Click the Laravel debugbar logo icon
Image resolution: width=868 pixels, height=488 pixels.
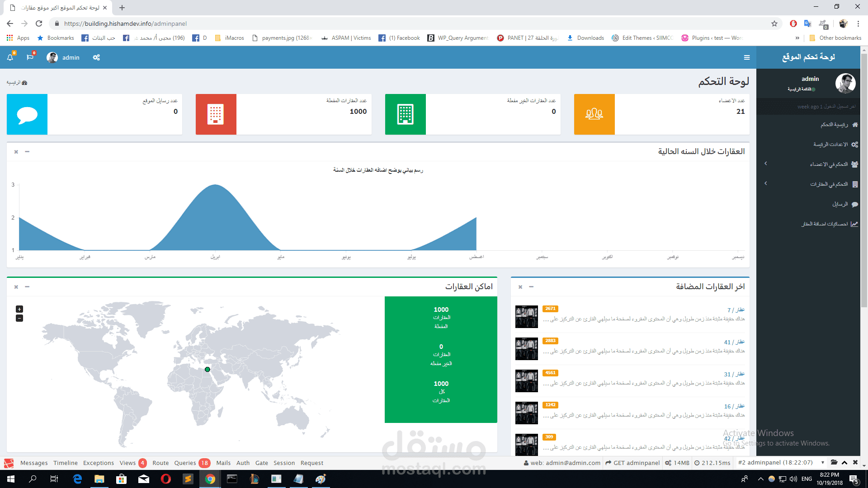[x=9, y=463]
